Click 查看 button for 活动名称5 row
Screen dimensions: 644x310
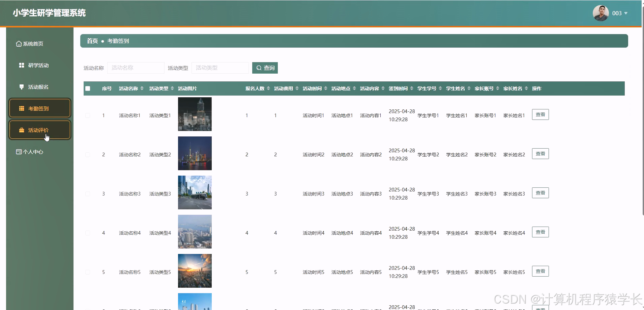[540, 271]
